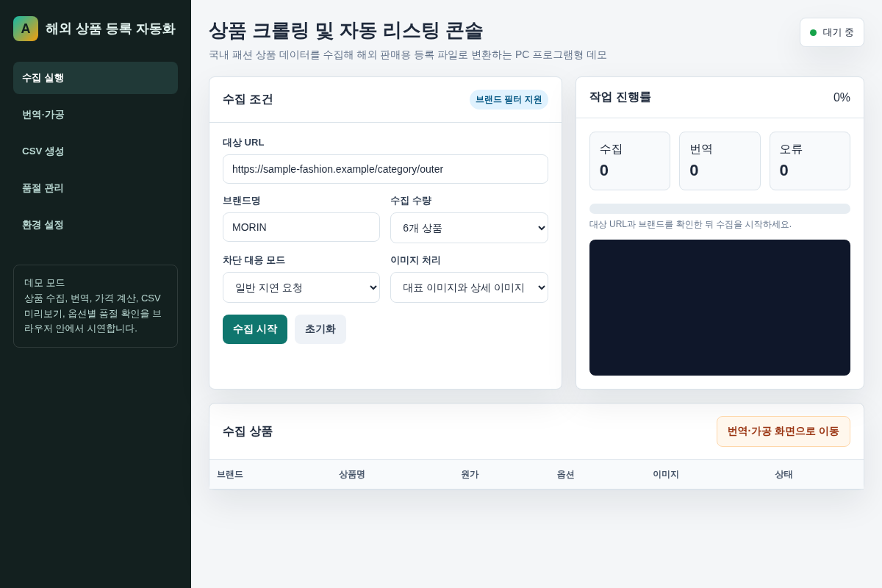Click the dark log console panel
882x588 pixels.
click(720, 307)
